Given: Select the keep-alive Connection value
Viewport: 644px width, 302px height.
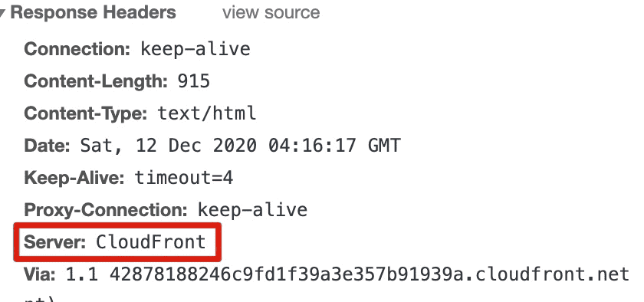Looking at the screenshot, I should click(195, 49).
